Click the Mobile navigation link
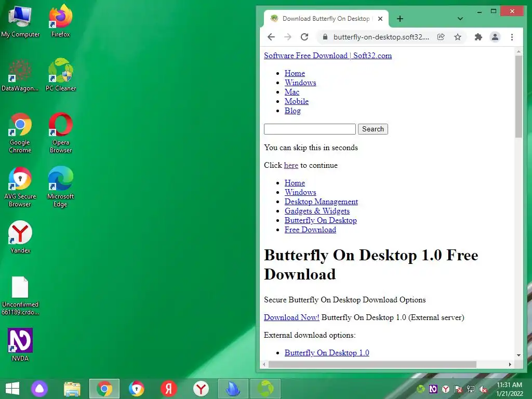Image resolution: width=532 pixels, height=399 pixels. 297,101
